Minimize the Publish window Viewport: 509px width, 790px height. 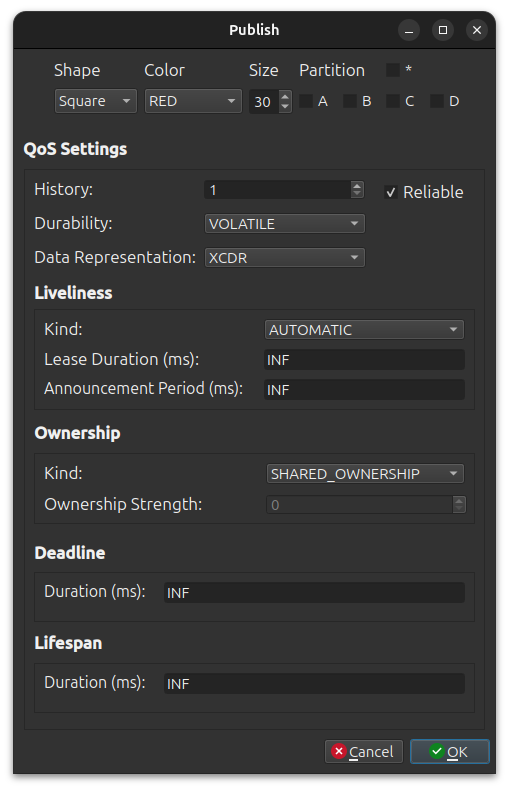409,30
